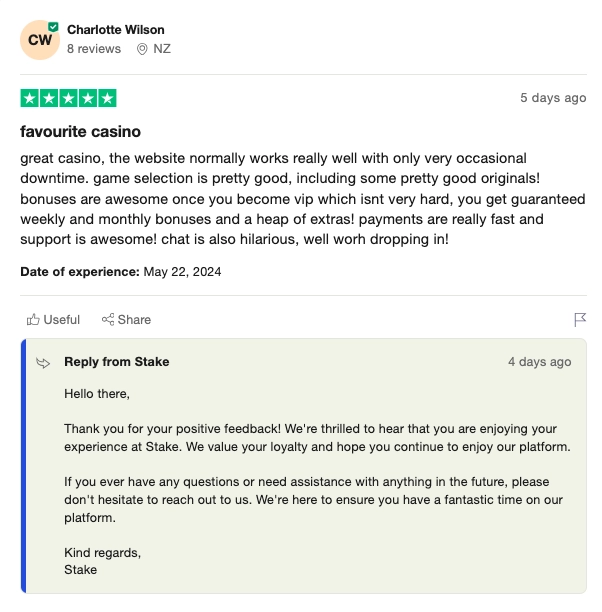Click the Useful button label
The image size is (602, 612).
(x=62, y=320)
